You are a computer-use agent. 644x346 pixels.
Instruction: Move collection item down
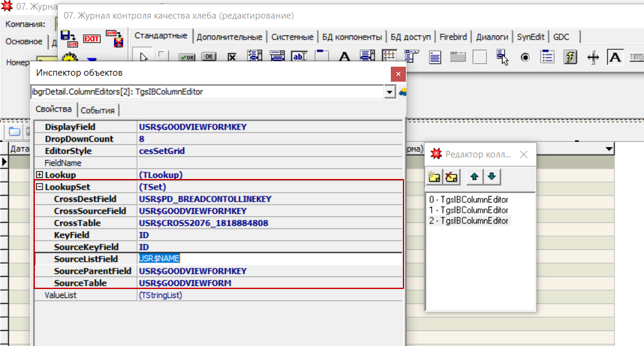(x=491, y=177)
